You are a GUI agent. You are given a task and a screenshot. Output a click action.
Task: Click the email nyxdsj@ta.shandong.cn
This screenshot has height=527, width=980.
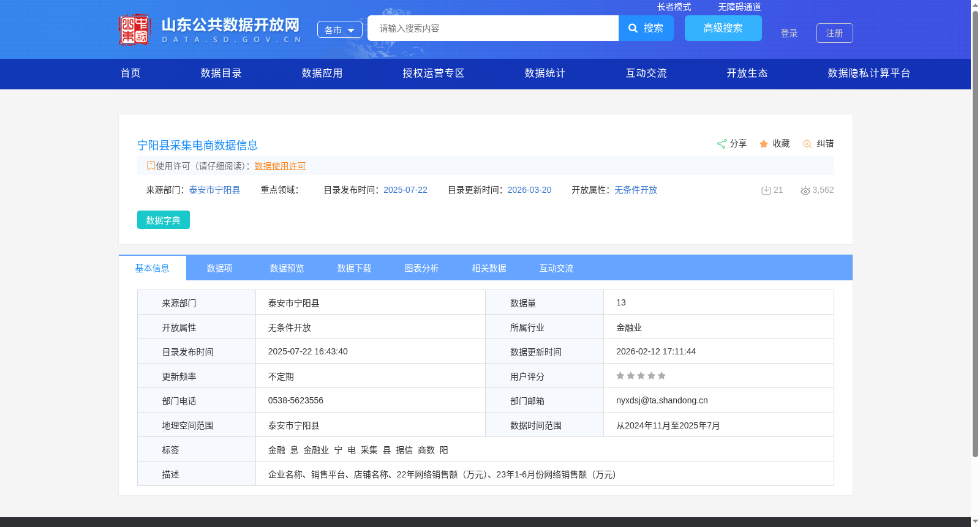tap(662, 400)
